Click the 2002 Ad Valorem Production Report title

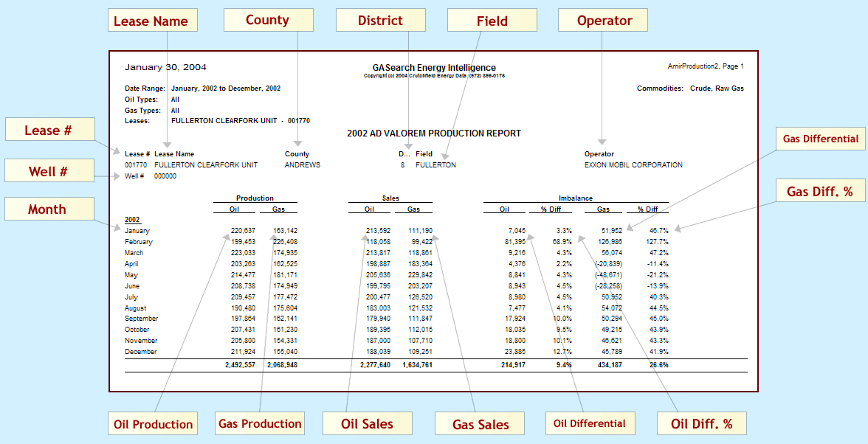(x=434, y=133)
